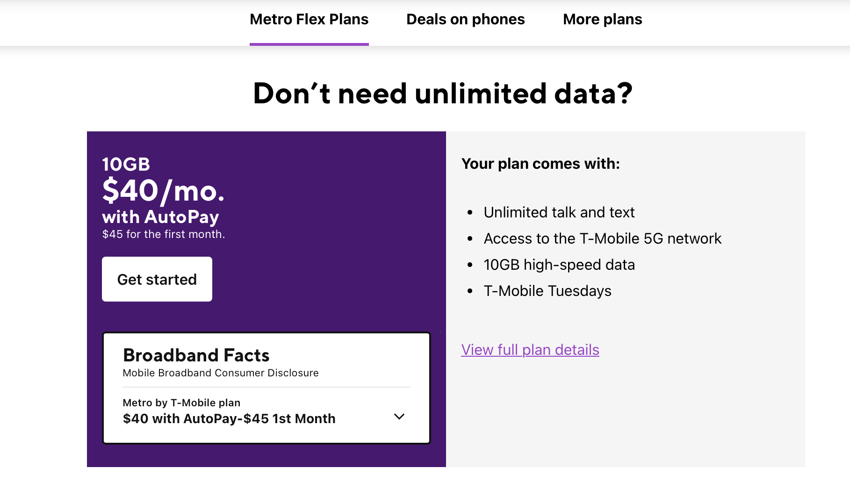Click the $40 with AutoPay-$45 1st Month text

point(229,418)
